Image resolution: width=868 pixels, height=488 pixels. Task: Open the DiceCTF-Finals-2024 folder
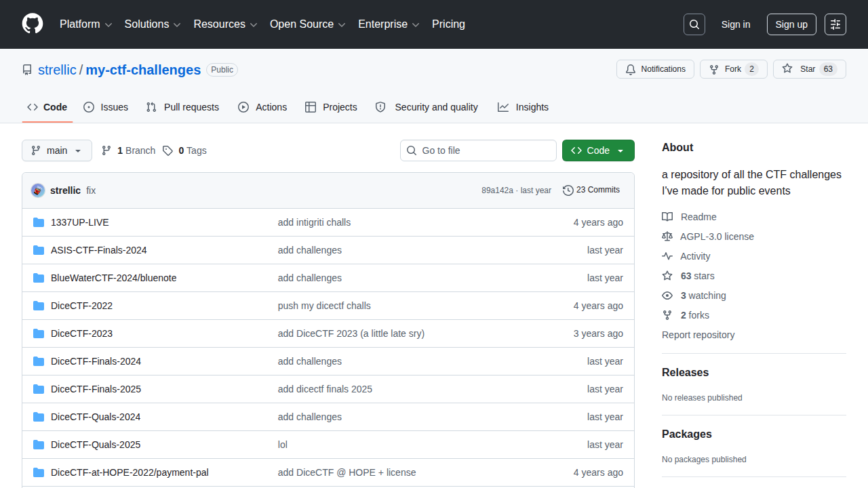click(96, 361)
